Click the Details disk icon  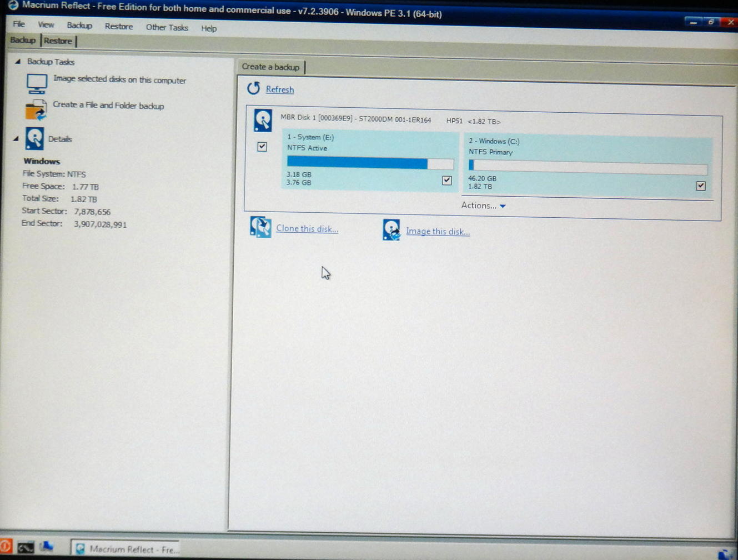[x=34, y=139]
